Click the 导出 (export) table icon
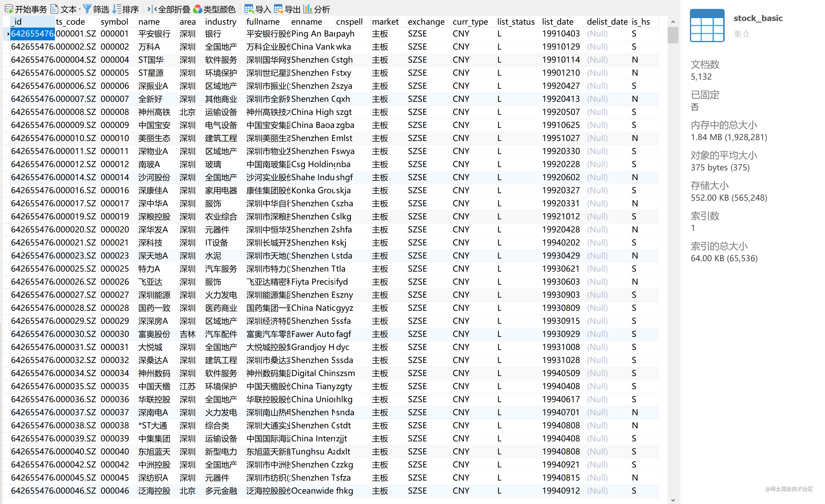Screen dimensions: 825x504 (x=278, y=9)
